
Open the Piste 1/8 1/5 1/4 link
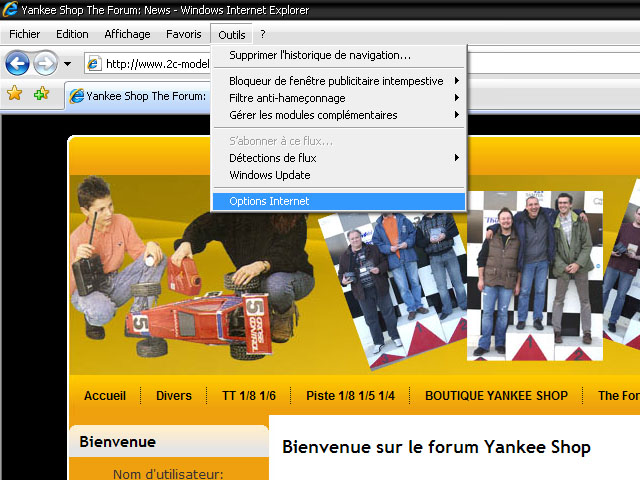coord(351,396)
